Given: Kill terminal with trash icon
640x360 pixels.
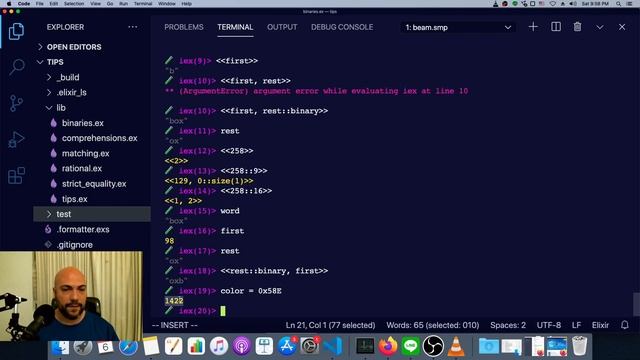Looking at the screenshot, I should pyautogui.click(x=577, y=27).
